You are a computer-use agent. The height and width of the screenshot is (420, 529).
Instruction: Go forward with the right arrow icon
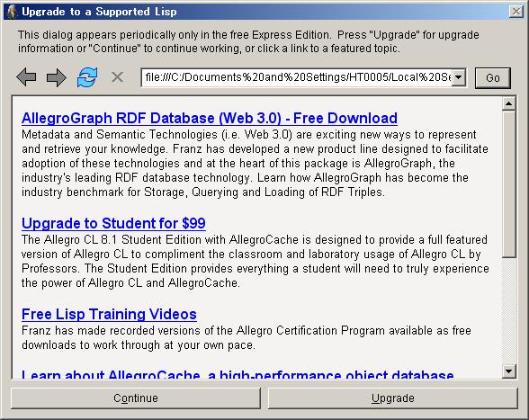(x=57, y=77)
